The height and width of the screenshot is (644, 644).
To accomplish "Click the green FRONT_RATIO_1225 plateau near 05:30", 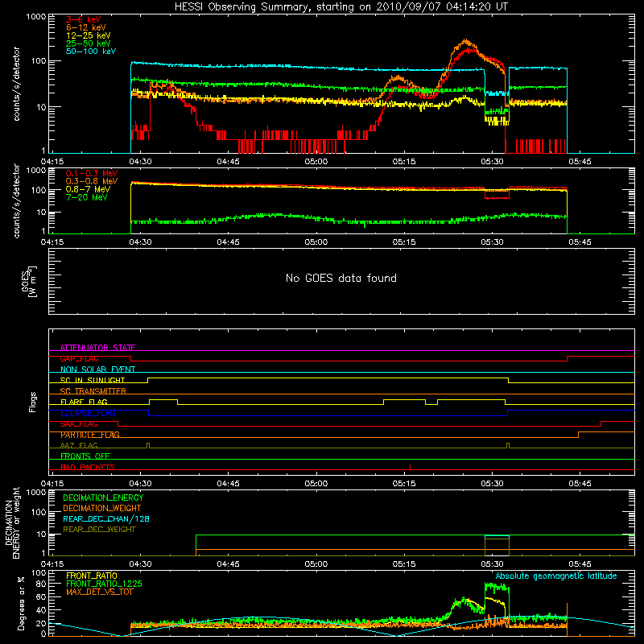I will tap(497, 587).
